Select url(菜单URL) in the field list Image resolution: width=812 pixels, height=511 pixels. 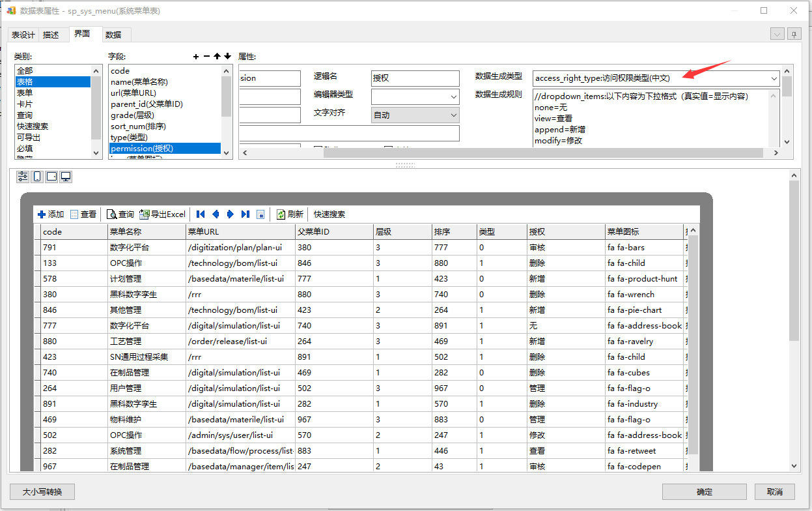(165, 93)
